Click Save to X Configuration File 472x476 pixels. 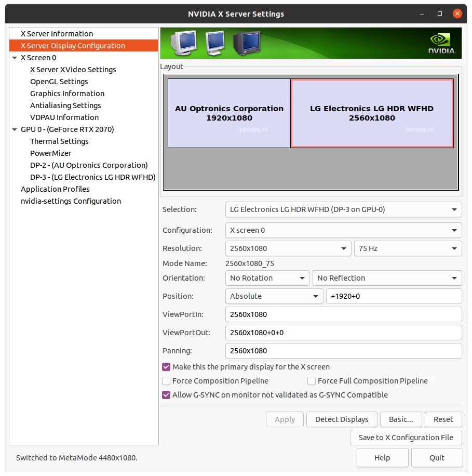pos(406,438)
